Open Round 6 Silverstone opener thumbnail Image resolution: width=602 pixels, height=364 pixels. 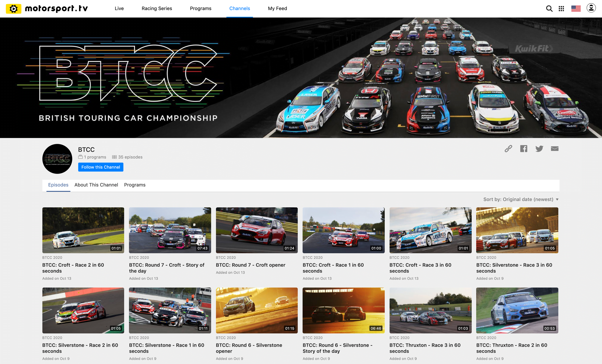(257, 310)
